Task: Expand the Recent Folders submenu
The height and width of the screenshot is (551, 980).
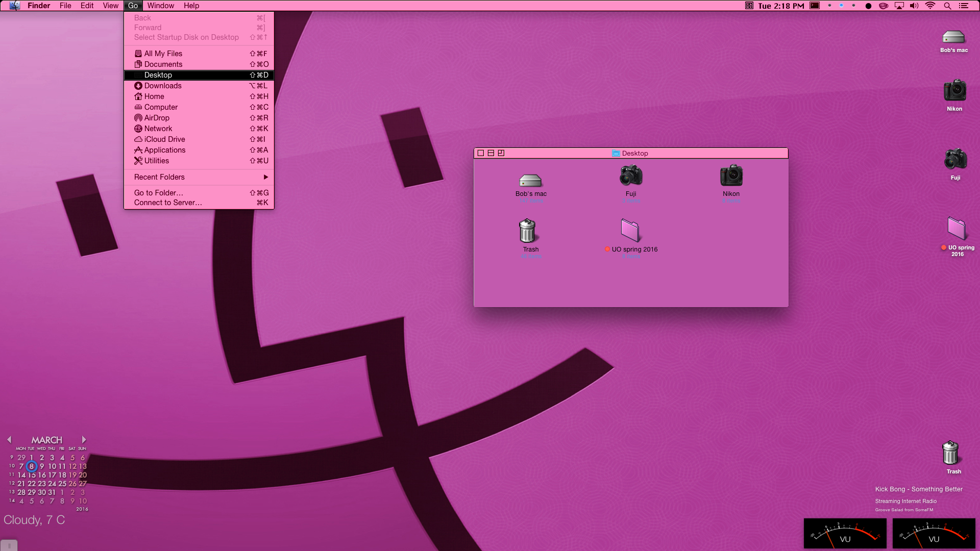Action: pos(199,177)
